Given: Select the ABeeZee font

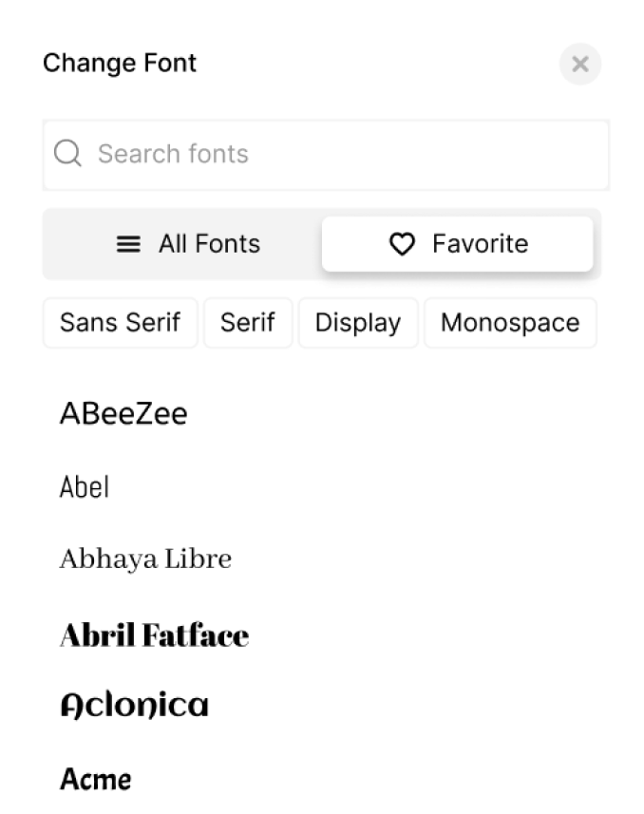Looking at the screenshot, I should (123, 413).
